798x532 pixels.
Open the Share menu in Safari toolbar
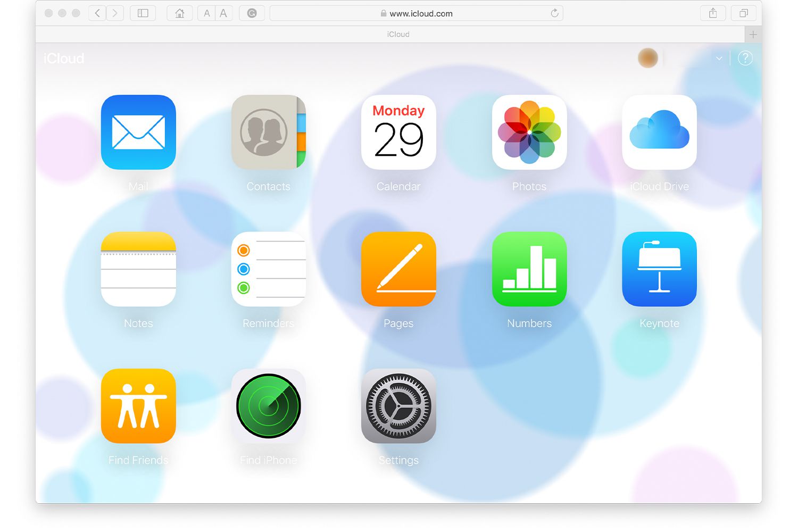[x=713, y=13]
